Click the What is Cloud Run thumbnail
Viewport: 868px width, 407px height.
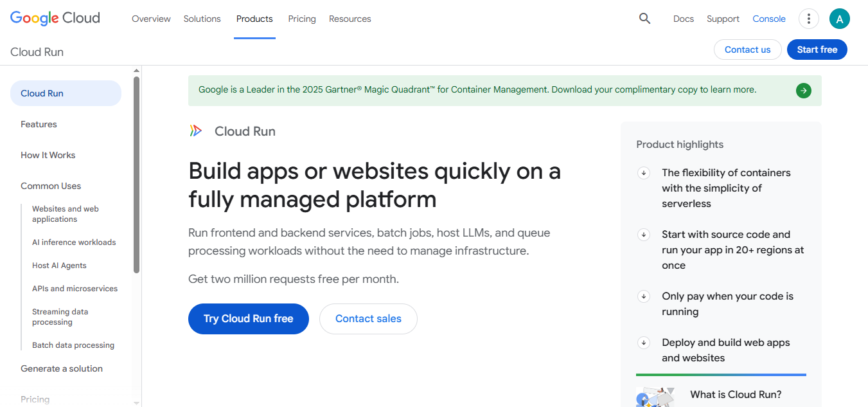pos(655,397)
